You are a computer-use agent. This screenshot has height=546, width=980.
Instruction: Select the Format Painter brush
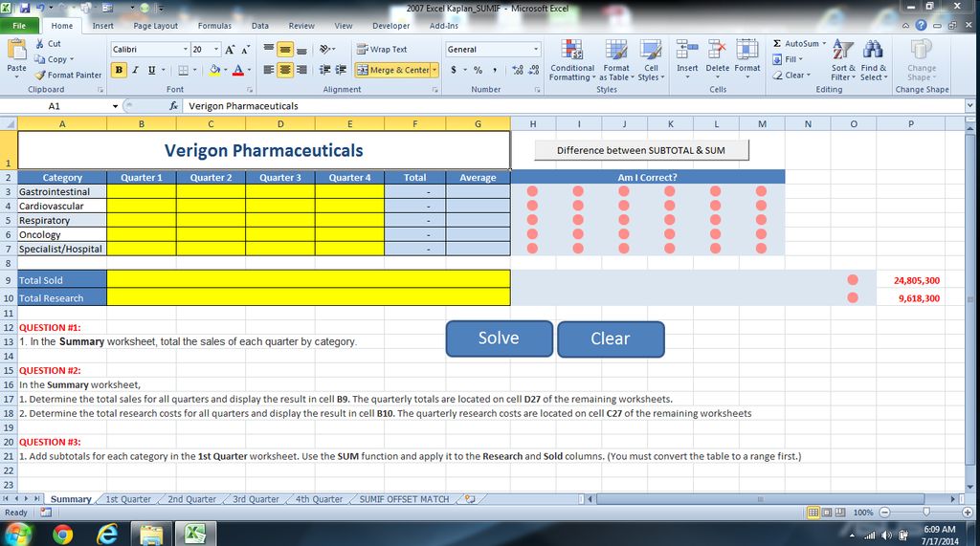pyautogui.click(x=40, y=75)
